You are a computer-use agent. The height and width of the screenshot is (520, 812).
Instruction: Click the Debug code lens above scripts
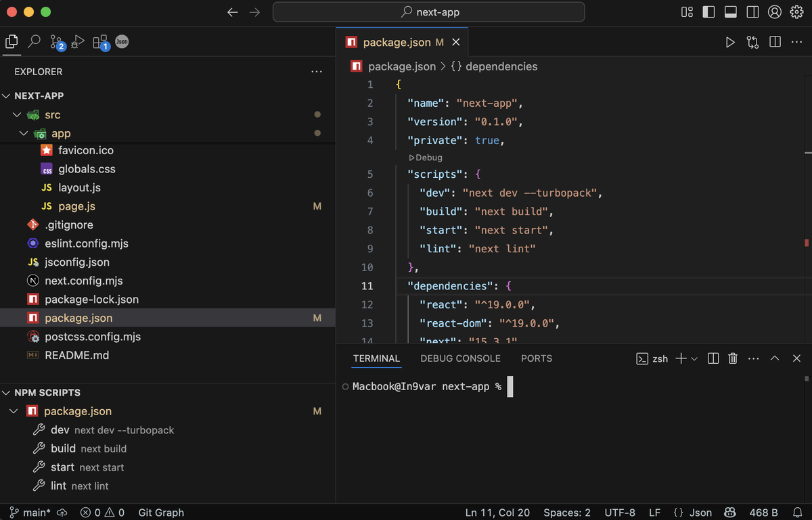(x=425, y=158)
